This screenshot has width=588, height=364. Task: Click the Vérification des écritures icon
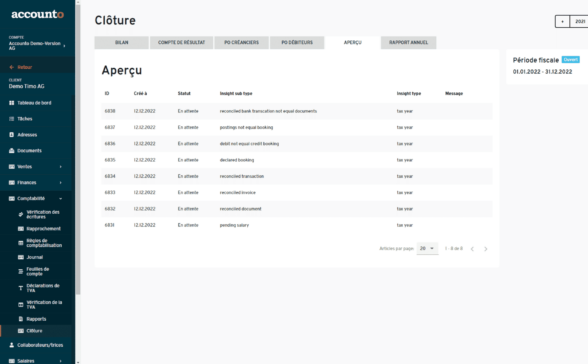pos(21,214)
